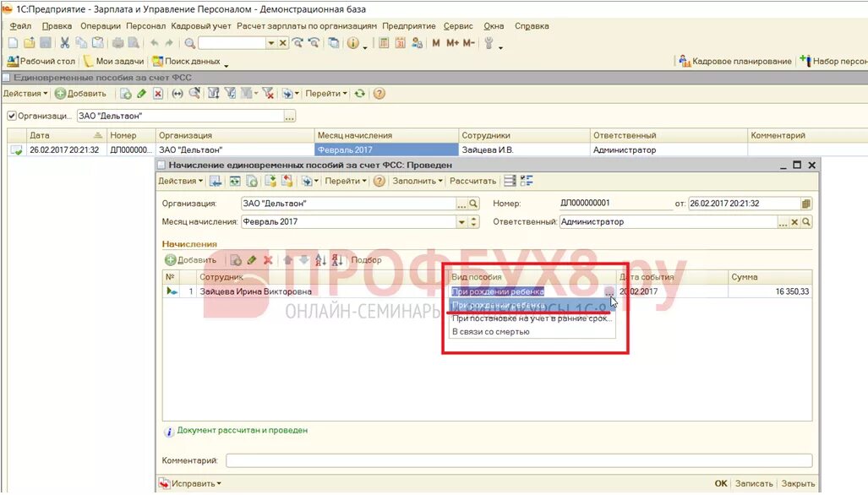
Task: Click the Help question icon in document toolbar
Action: 379,182
